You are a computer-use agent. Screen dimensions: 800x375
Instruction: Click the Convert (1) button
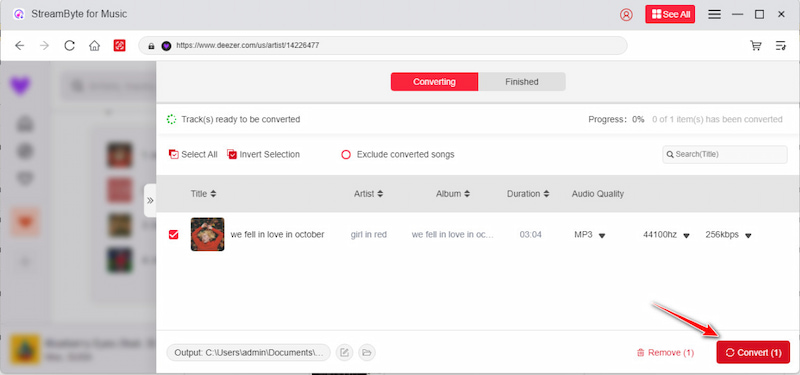tap(753, 353)
